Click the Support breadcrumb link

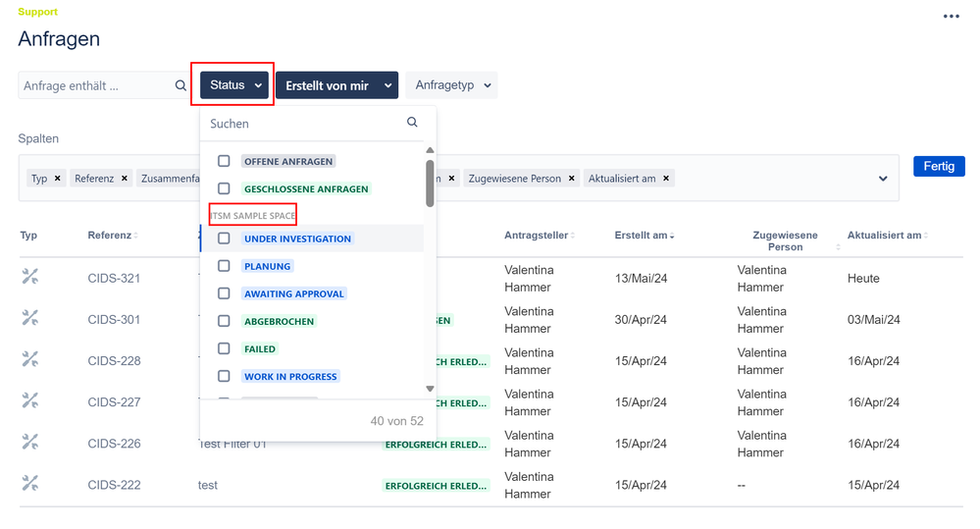click(x=37, y=12)
